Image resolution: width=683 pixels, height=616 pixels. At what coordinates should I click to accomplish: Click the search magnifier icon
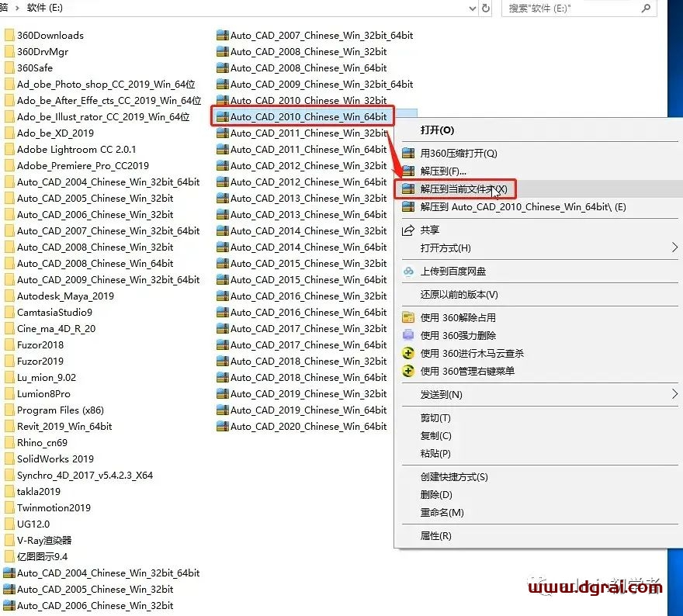tap(647, 8)
